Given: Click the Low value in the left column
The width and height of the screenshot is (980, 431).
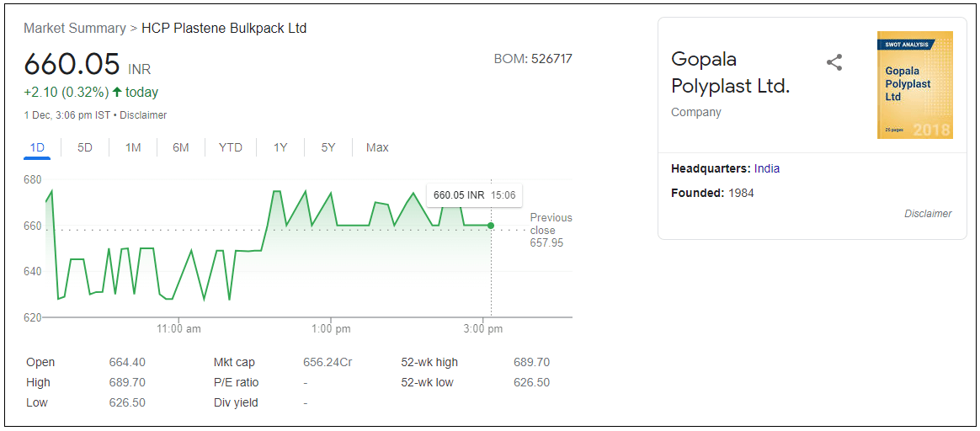Looking at the screenshot, I should click(127, 403).
